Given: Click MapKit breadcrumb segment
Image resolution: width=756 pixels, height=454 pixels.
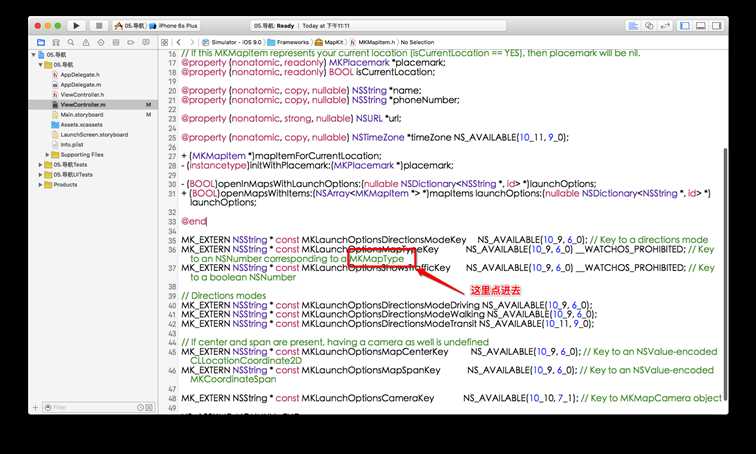Looking at the screenshot, I should (329, 42).
